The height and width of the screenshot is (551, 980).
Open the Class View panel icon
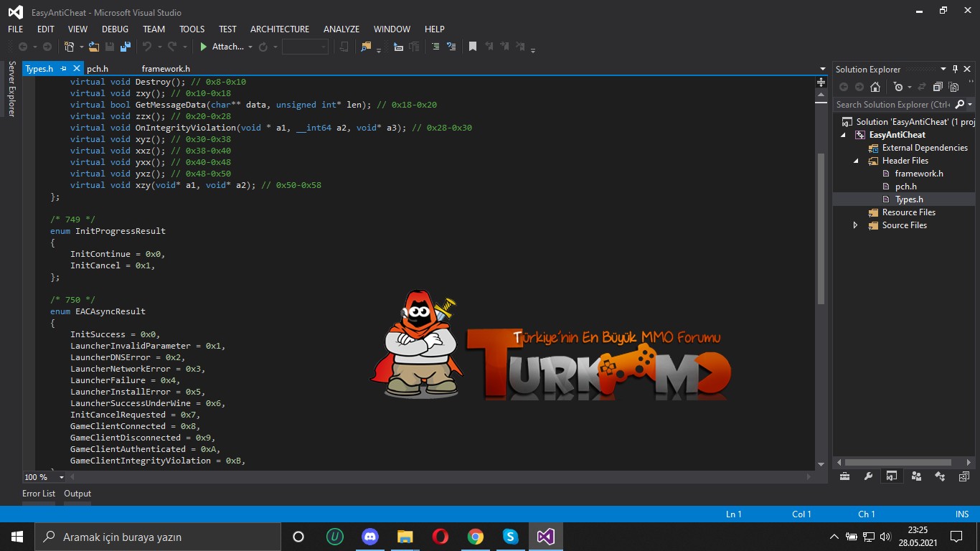[940, 476]
